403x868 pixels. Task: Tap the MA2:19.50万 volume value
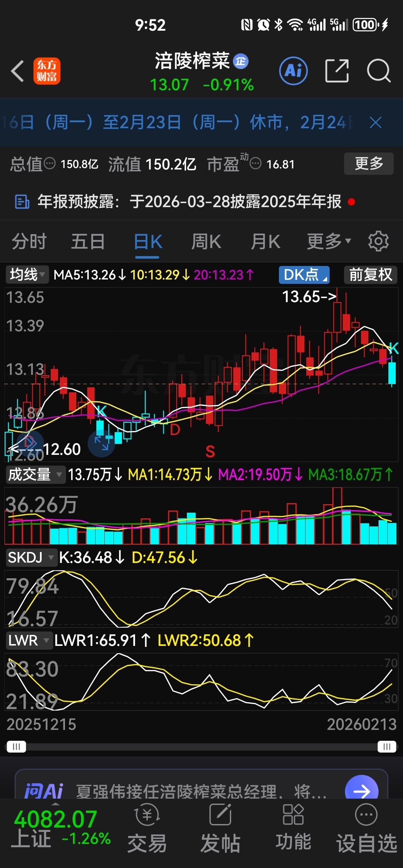pos(261,475)
